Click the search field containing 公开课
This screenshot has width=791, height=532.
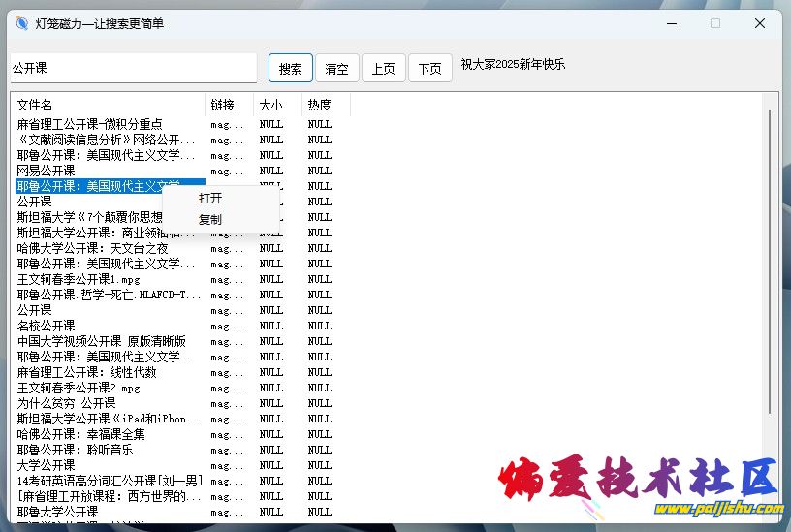click(133, 68)
